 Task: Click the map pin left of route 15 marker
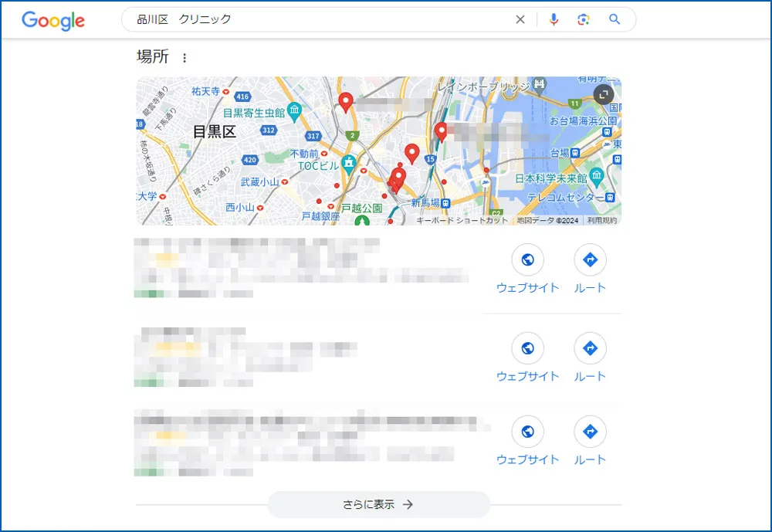point(412,154)
